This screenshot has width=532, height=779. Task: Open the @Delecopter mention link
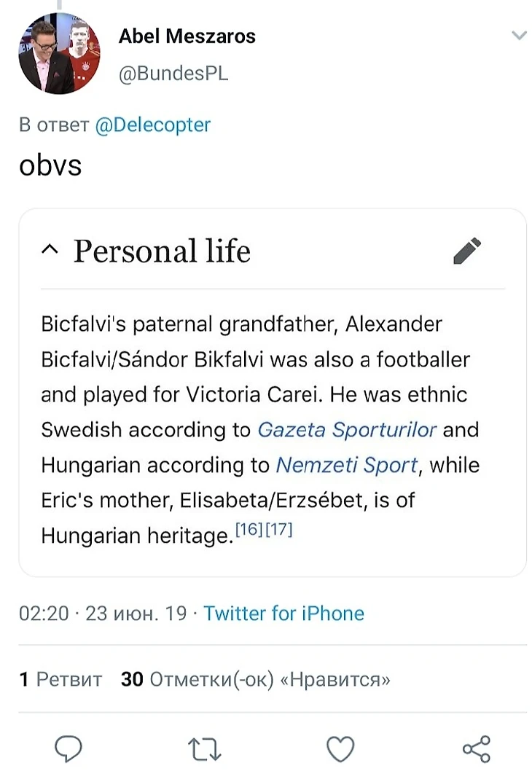[152, 125]
